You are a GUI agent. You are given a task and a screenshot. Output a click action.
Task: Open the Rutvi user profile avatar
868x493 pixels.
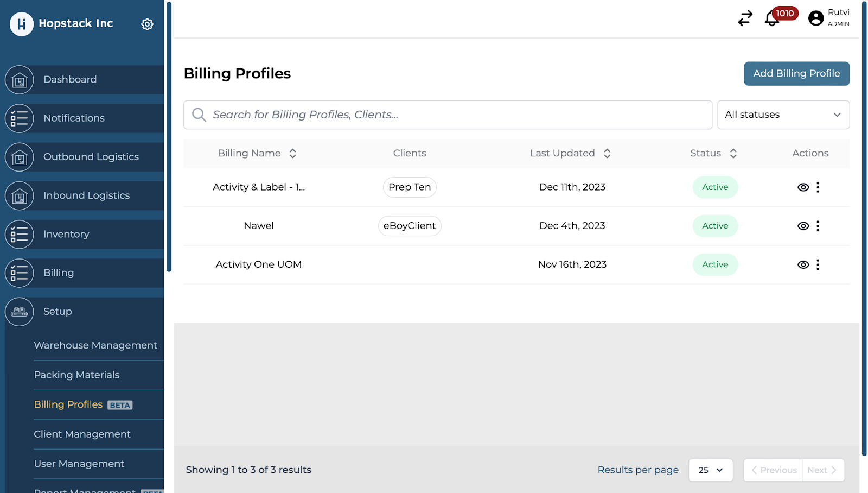(x=815, y=18)
